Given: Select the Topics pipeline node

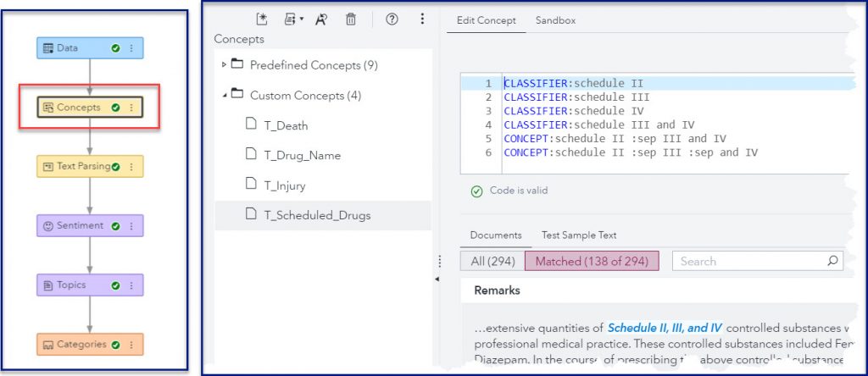Looking at the screenshot, I should pyautogui.click(x=90, y=285).
